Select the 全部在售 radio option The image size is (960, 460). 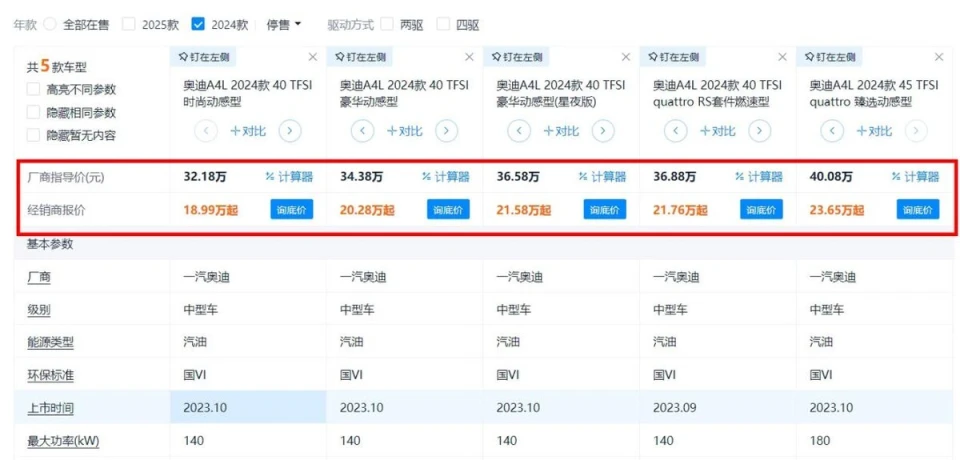(51, 25)
